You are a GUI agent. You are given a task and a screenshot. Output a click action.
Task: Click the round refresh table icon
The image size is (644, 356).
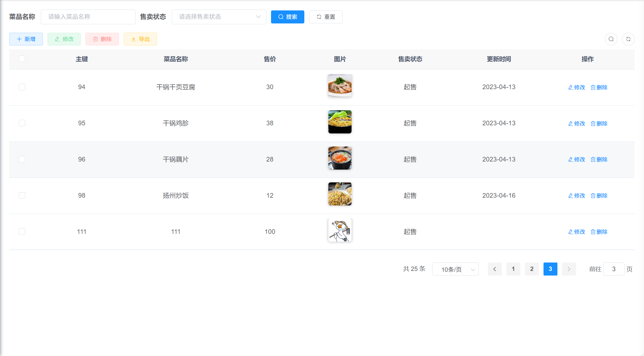click(x=628, y=39)
